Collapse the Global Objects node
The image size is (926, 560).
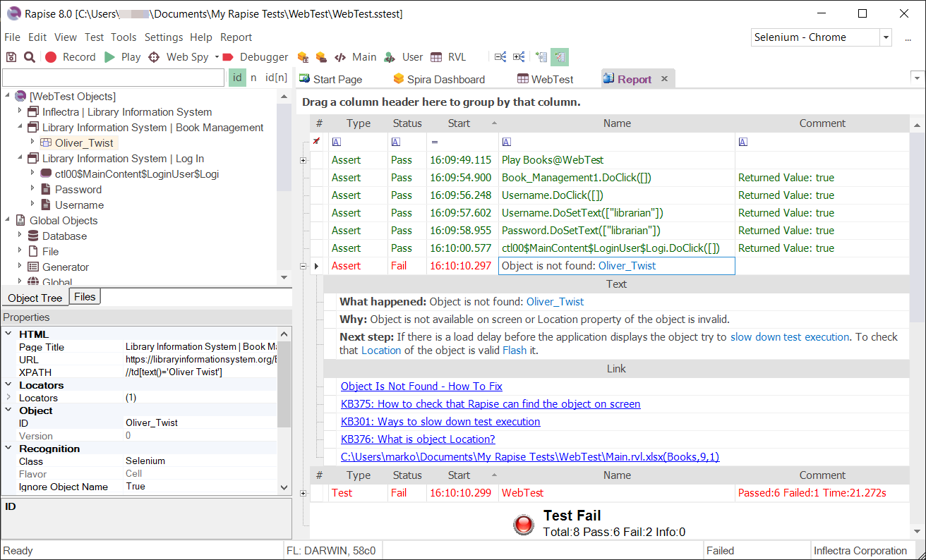tap(7, 220)
